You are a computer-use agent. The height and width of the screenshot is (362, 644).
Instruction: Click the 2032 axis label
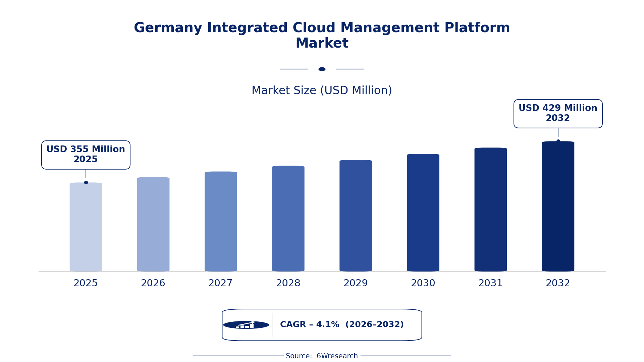click(x=558, y=283)
